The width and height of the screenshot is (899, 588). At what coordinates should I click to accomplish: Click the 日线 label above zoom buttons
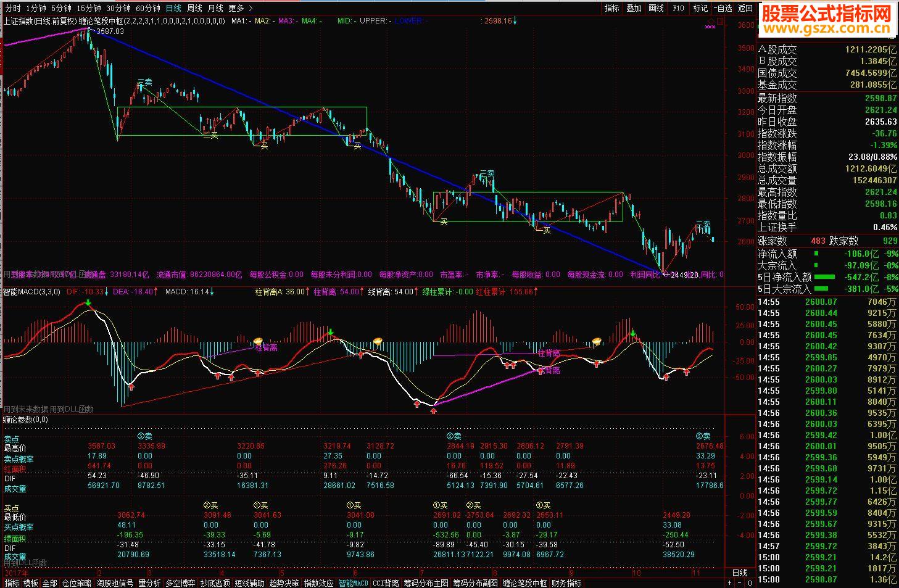740,573
